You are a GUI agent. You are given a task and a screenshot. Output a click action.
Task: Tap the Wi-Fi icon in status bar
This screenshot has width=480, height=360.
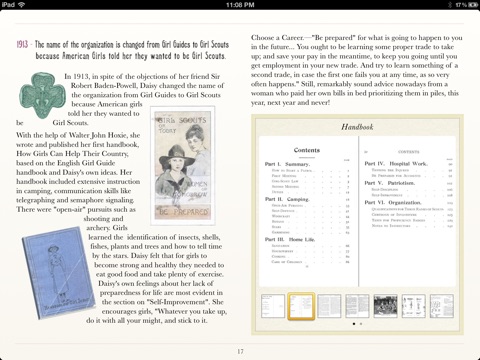(x=22, y=5)
